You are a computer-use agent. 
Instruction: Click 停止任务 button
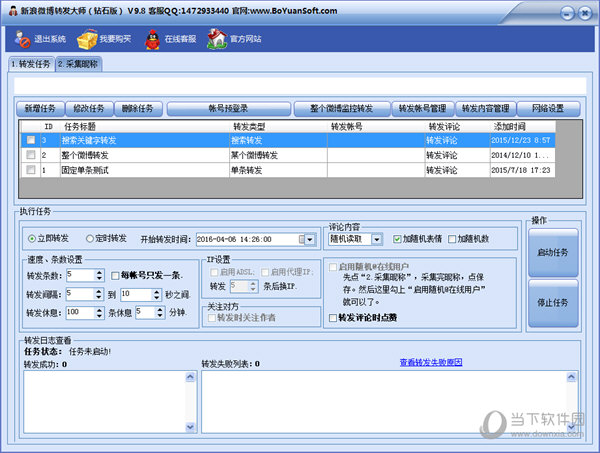tap(553, 303)
